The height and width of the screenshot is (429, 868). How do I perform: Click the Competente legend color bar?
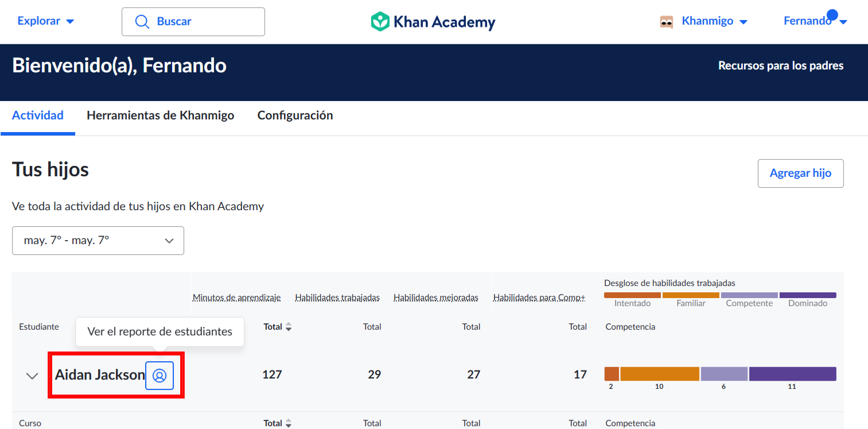click(x=749, y=295)
